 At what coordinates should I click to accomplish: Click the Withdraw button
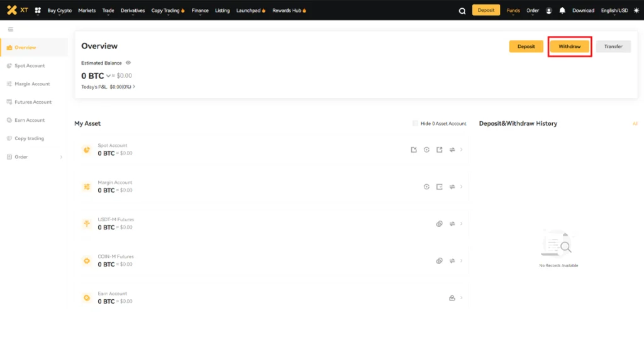570,47
